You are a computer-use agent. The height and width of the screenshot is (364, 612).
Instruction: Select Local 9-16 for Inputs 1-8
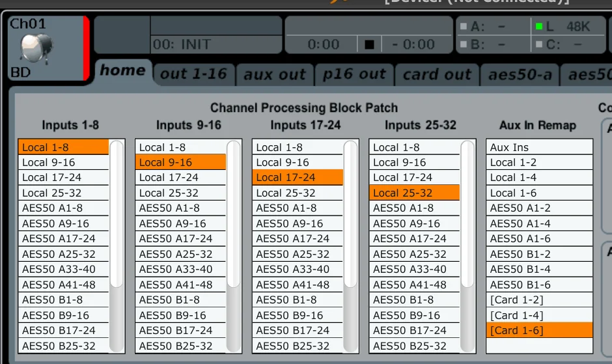(x=64, y=163)
